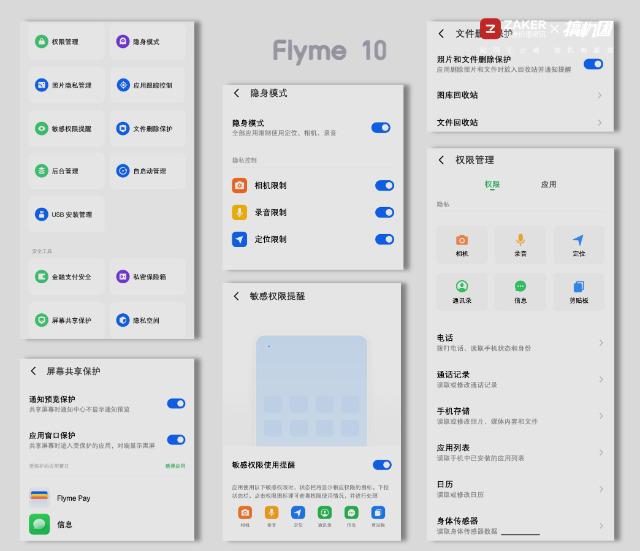Open the 权限管理 tile with lock icon

[x=67, y=42]
